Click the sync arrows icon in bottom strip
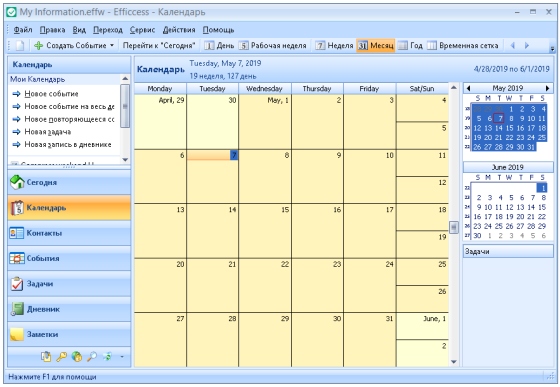This screenshot has height=387, width=560. tap(108, 356)
